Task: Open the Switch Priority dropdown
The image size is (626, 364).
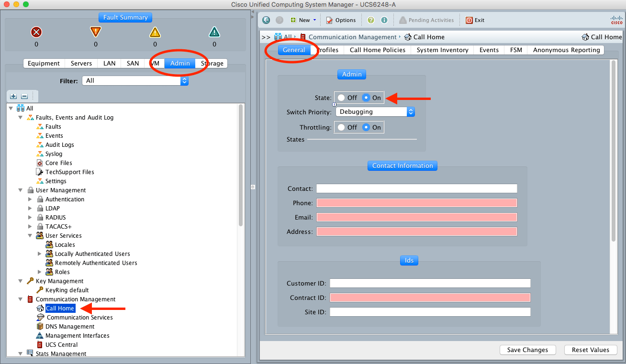Action: coord(375,111)
